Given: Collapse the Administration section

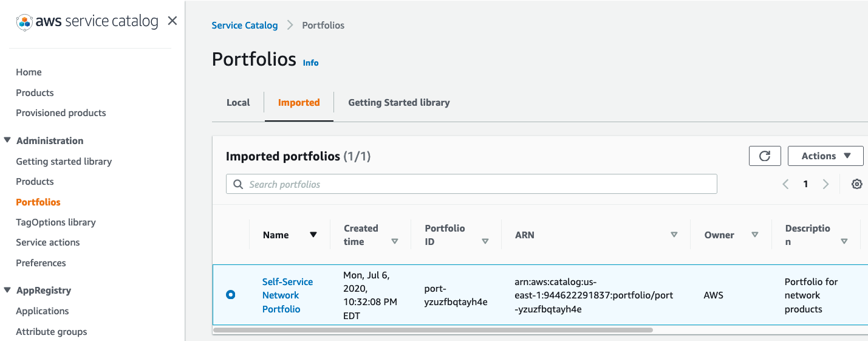Looking at the screenshot, I should (7, 140).
